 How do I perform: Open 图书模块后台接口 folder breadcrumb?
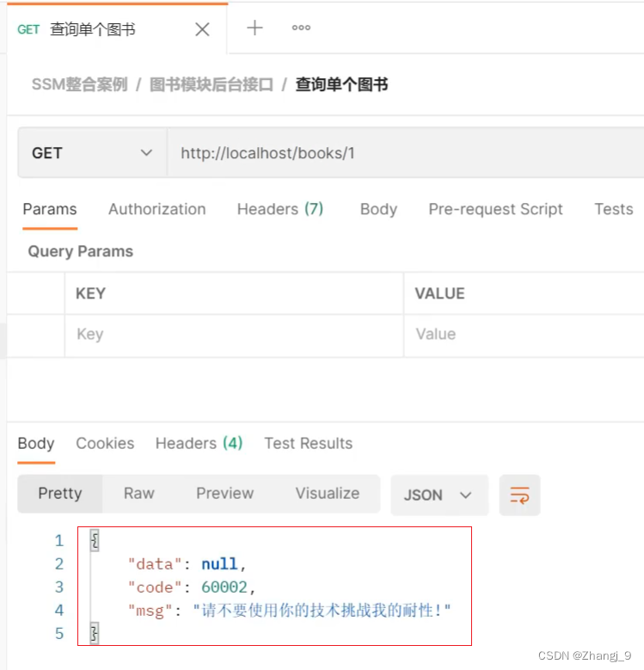pos(212,84)
